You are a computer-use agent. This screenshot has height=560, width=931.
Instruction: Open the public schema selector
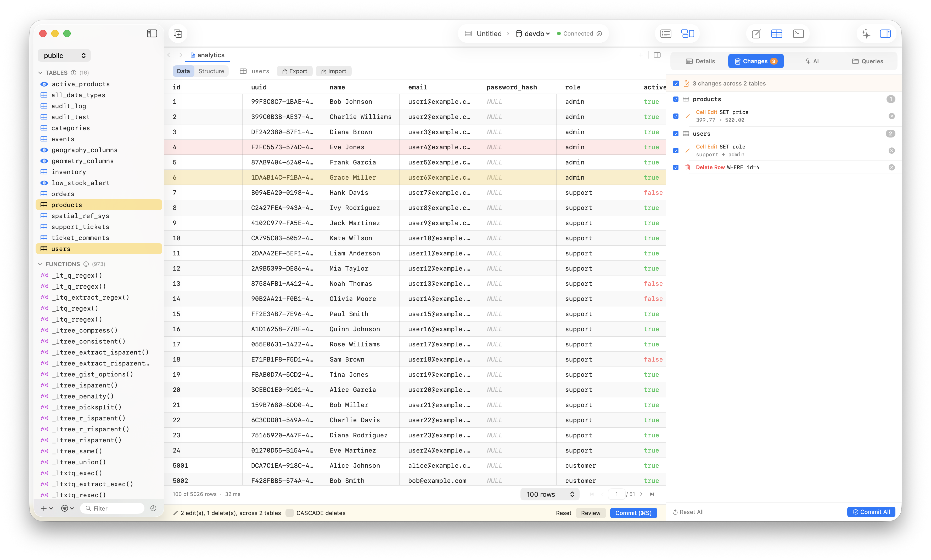64,55
